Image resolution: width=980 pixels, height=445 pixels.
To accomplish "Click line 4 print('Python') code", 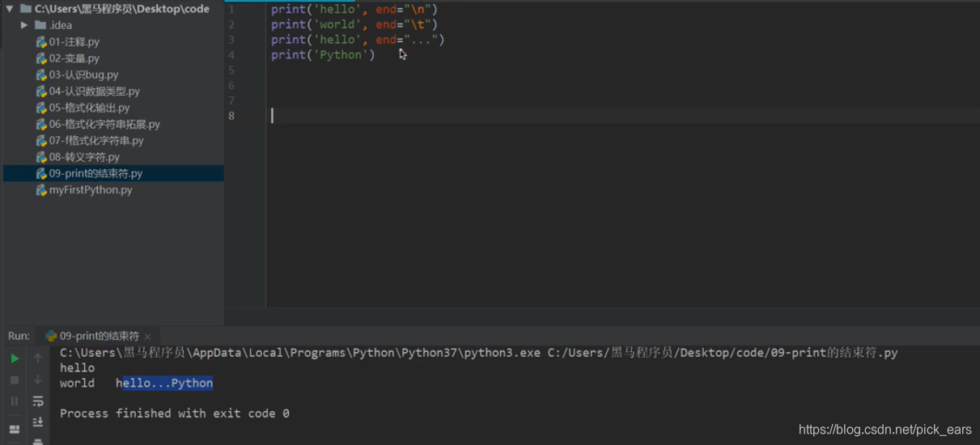I will pos(323,55).
